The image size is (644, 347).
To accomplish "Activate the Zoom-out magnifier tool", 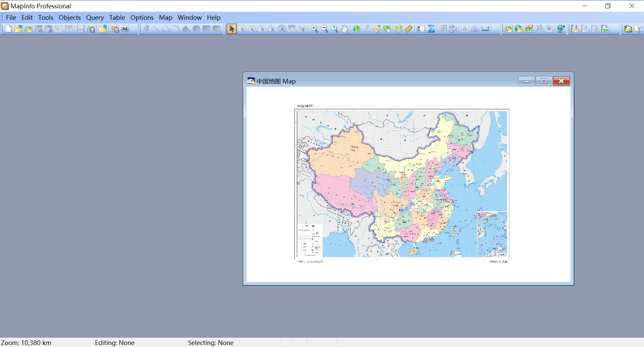I will 324,29.
